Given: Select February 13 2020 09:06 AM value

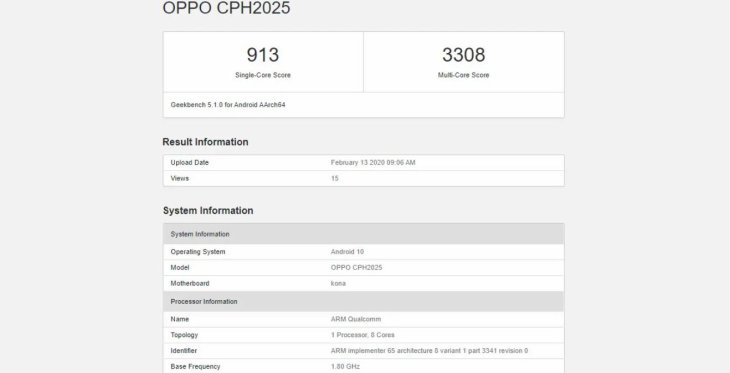Looking at the screenshot, I should pyautogui.click(x=373, y=163).
